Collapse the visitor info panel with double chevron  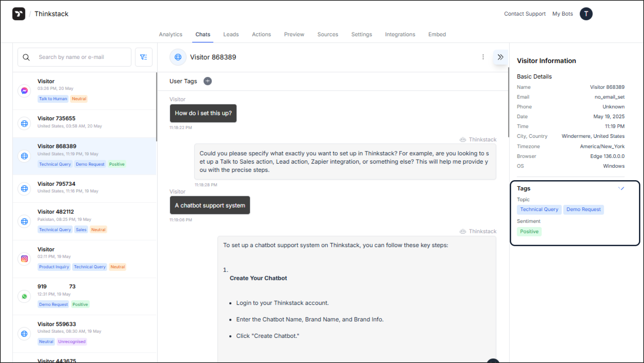pos(500,57)
